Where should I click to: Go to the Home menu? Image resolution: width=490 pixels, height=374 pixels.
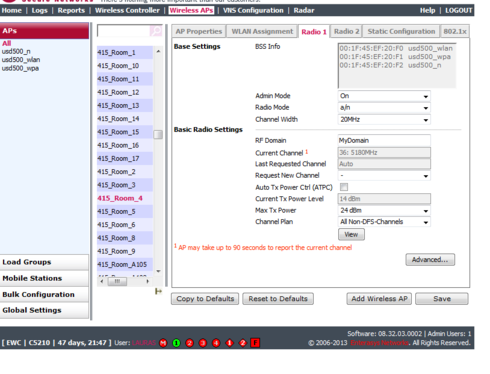(11, 10)
